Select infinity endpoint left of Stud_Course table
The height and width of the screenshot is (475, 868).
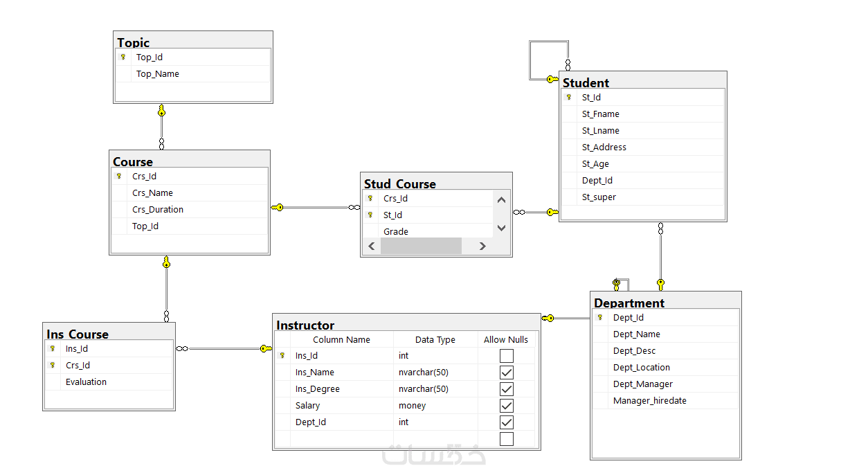354,207
